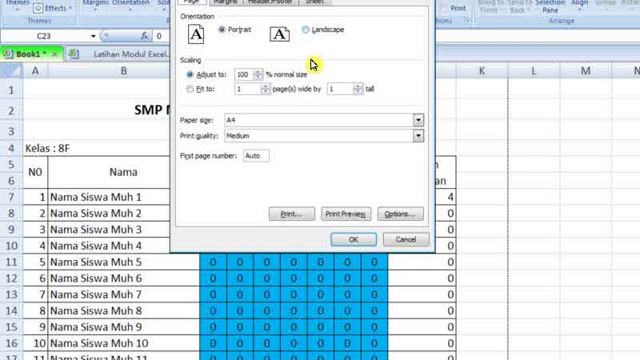Switch to the Sheet tab

click(x=314, y=2)
